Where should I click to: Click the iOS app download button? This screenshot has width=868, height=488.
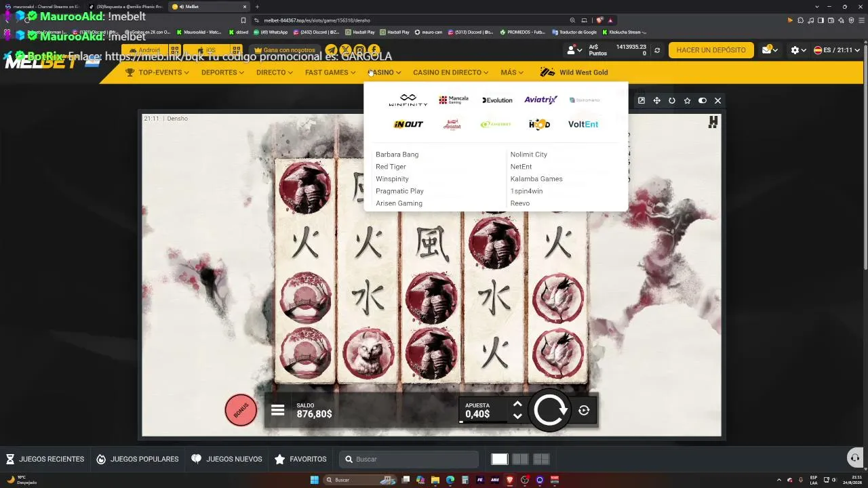click(x=206, y=50)
